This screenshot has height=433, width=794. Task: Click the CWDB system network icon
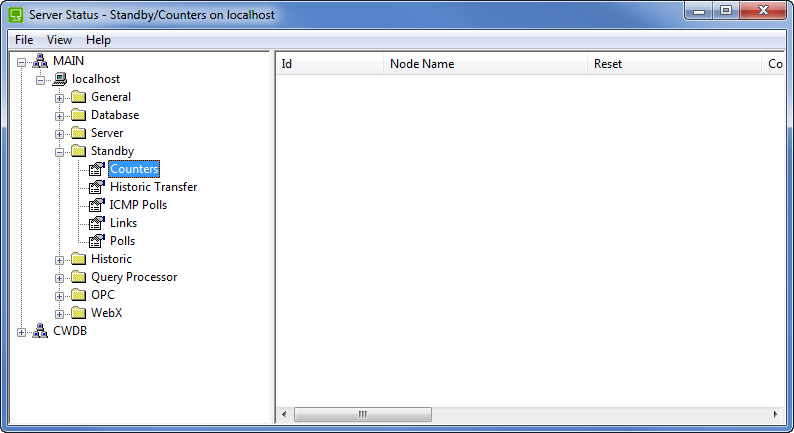40,331
